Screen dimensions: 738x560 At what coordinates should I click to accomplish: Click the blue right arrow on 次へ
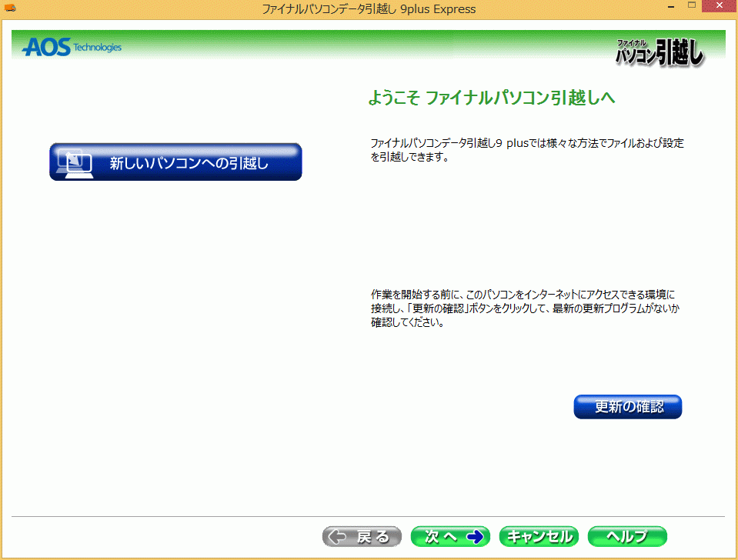click(476, 537)
